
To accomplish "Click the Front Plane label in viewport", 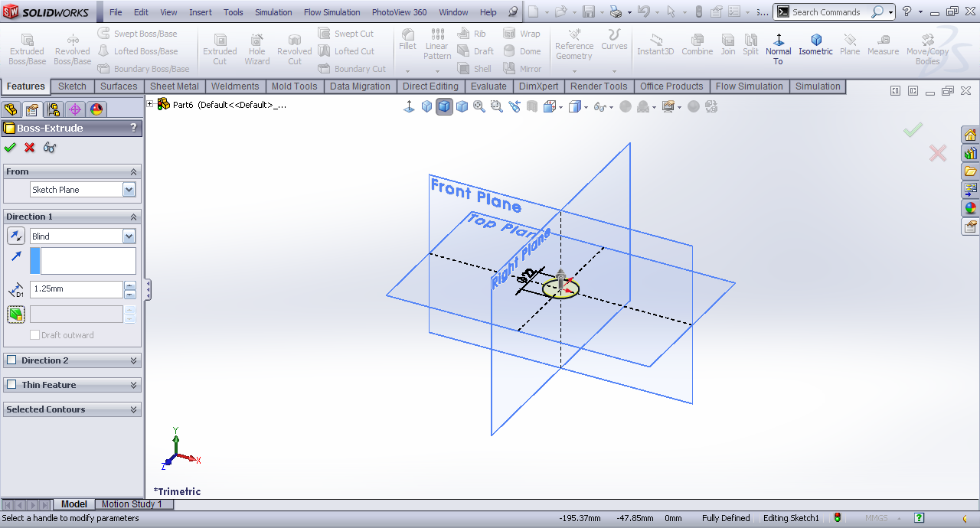I will click(475, 196).
